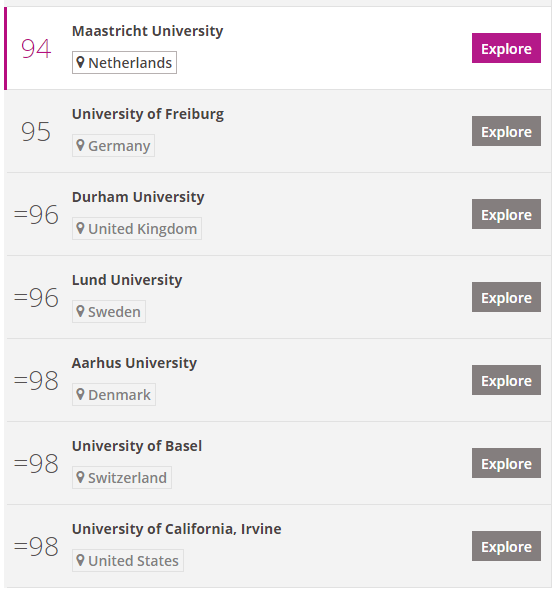
Task: Open Explore for Durham University
Action: click(506, 214)
